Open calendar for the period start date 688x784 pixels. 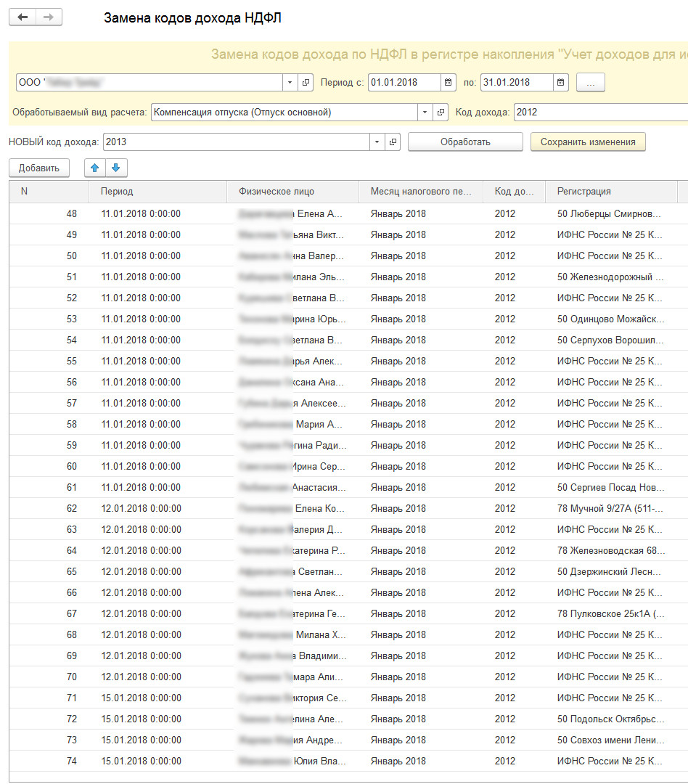448,83
